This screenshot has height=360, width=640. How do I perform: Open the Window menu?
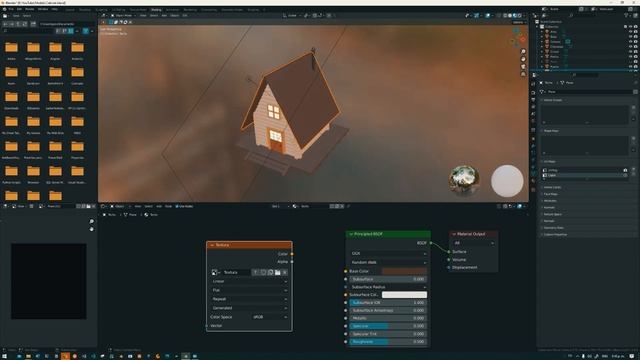coord(43,9)
